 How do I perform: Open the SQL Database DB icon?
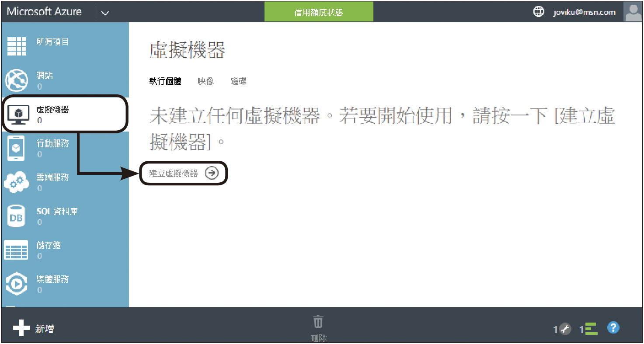(x=16, y=216)
